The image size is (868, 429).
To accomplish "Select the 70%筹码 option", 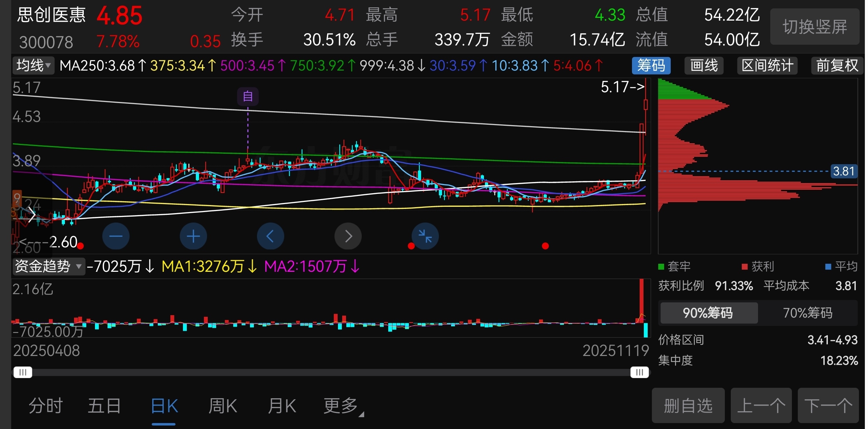I will 808,313.
